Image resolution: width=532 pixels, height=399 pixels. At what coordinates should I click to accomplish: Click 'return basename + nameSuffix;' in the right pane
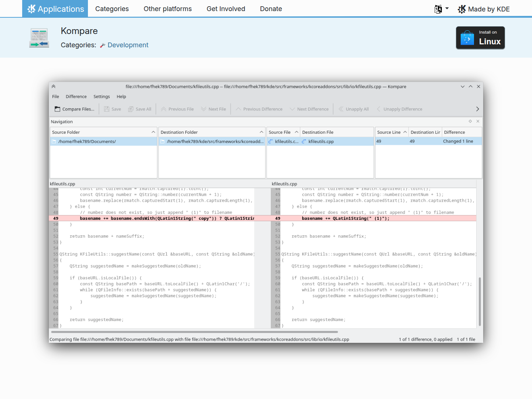tap(329, 236)
